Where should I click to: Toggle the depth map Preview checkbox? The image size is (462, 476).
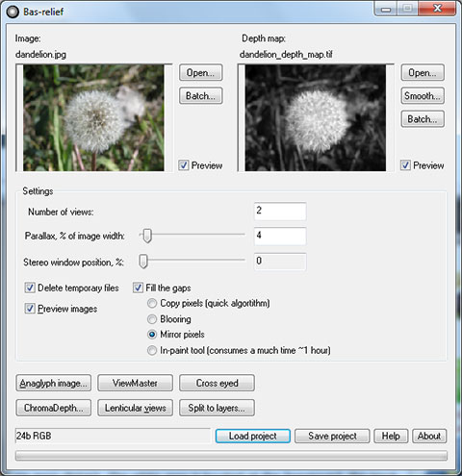click(x=405, y=165)
